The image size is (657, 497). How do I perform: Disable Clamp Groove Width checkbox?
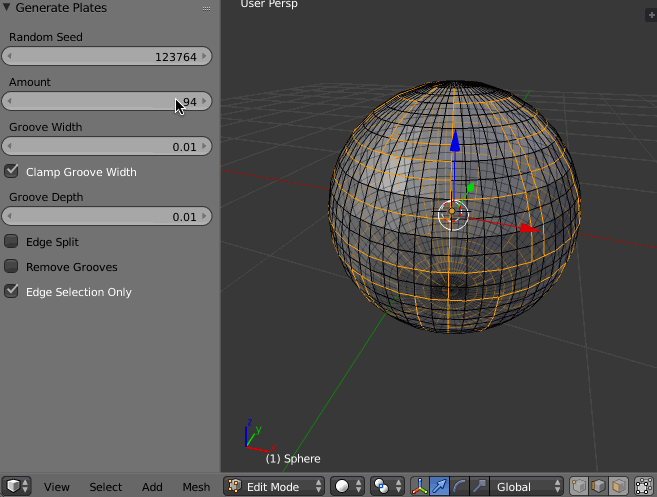pyautogui.click(x=11, y=171)
